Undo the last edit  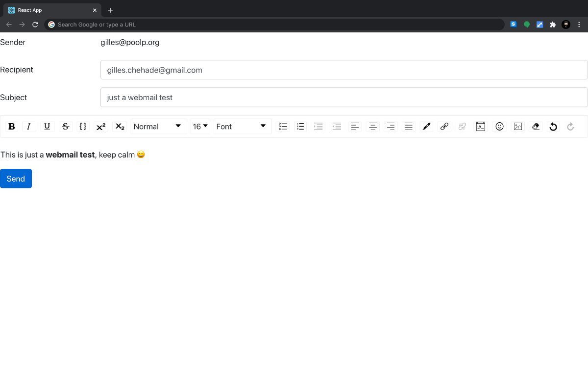[x=553, y=127]
